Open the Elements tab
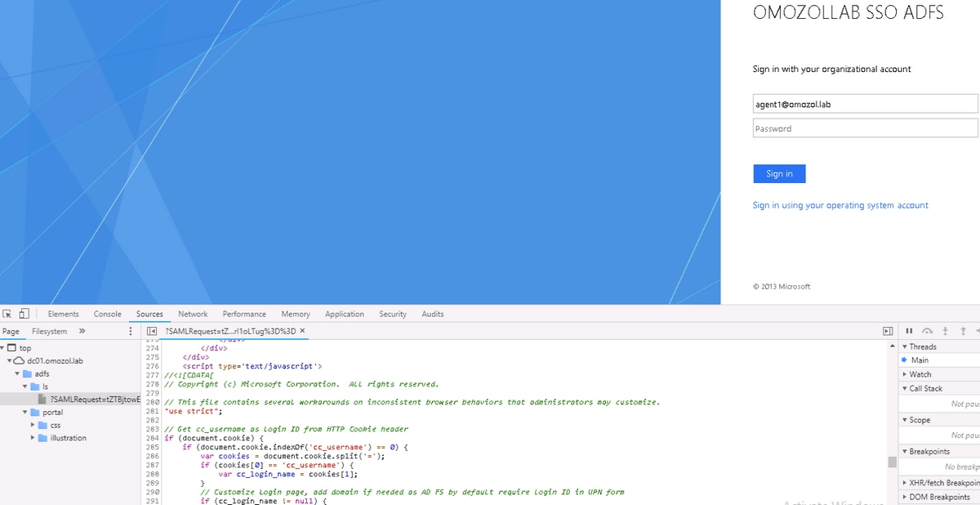 pyautogui.click(x=64, y=314)
